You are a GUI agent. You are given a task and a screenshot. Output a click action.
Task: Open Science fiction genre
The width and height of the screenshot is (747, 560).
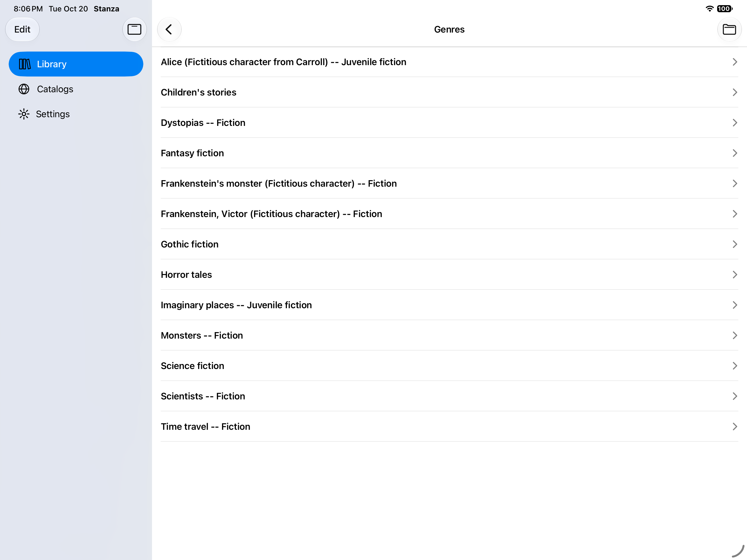click(x=449, y=366)
